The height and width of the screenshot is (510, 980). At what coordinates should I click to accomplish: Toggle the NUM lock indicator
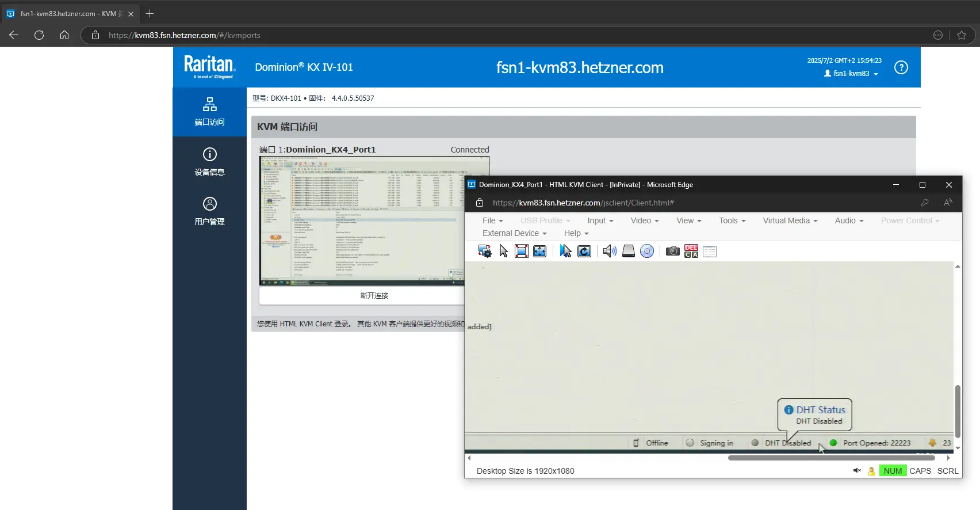893,471
